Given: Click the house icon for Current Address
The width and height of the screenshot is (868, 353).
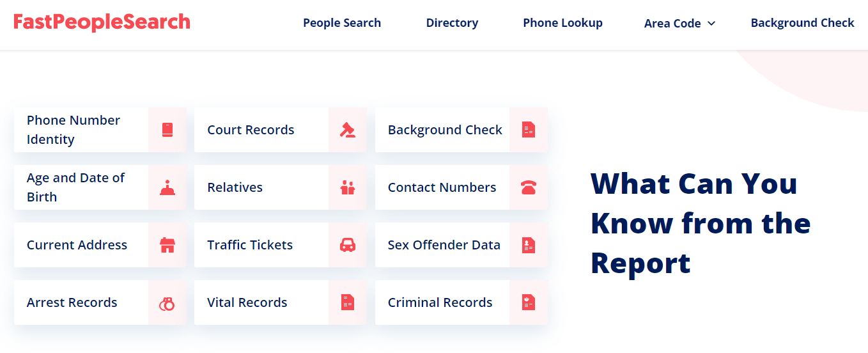Looking at the screenshot, I should point(167,245).
